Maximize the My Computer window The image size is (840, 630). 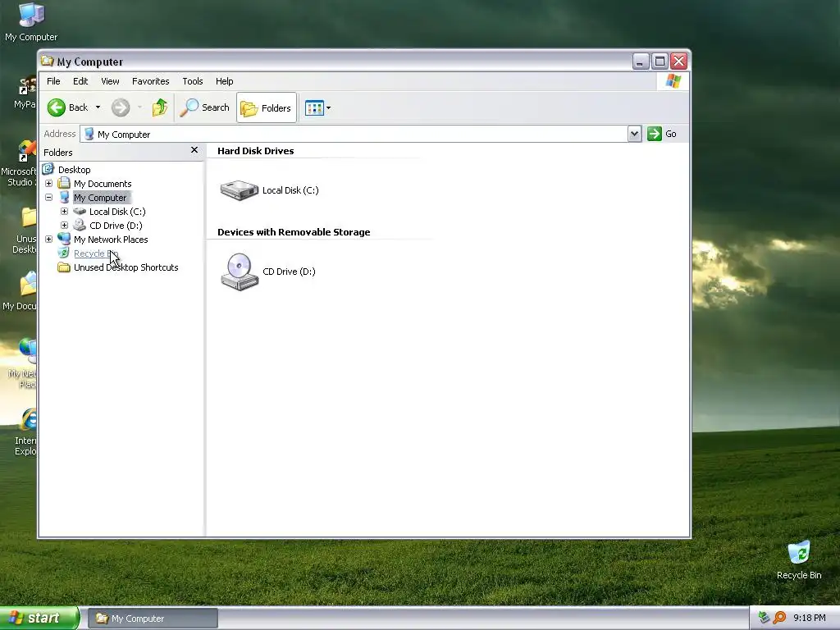660,62
